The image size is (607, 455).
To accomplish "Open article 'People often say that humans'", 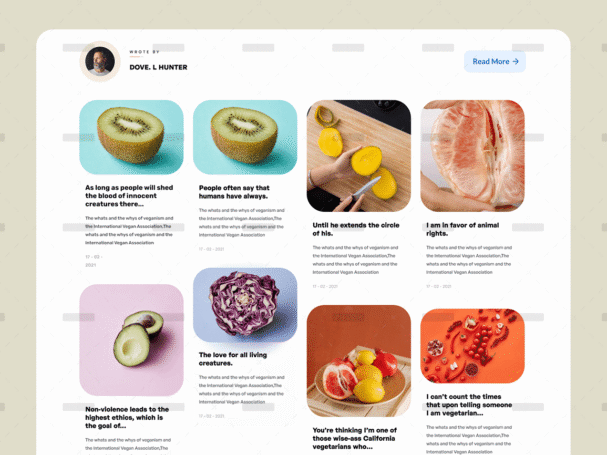I will [x=234, y=192].
